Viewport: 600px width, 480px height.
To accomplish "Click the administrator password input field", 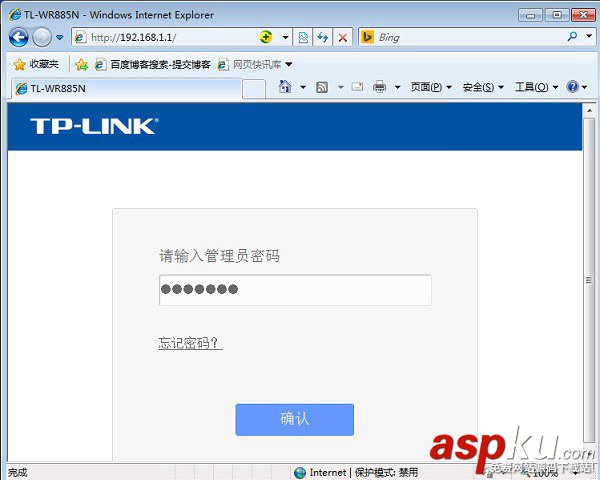I will pyautogui.click(x=295, y=290).
